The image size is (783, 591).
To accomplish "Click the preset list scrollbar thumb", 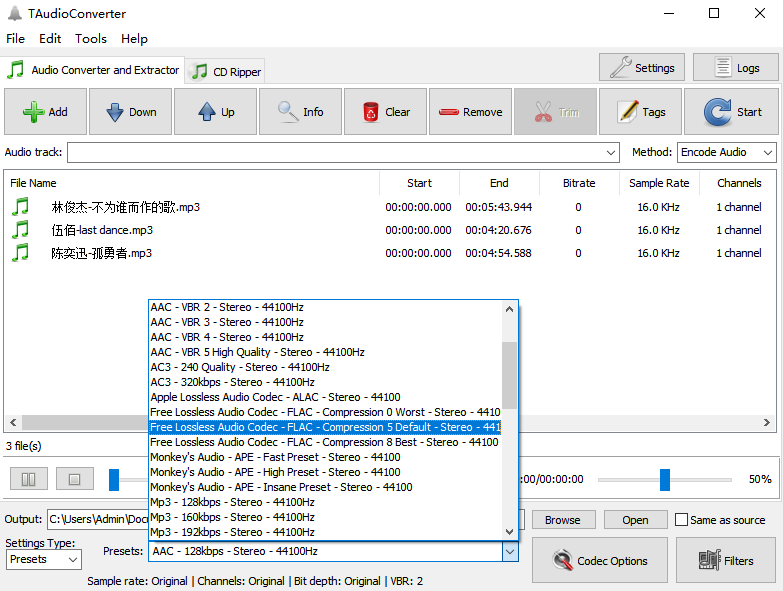I will (x=509, y=375).
